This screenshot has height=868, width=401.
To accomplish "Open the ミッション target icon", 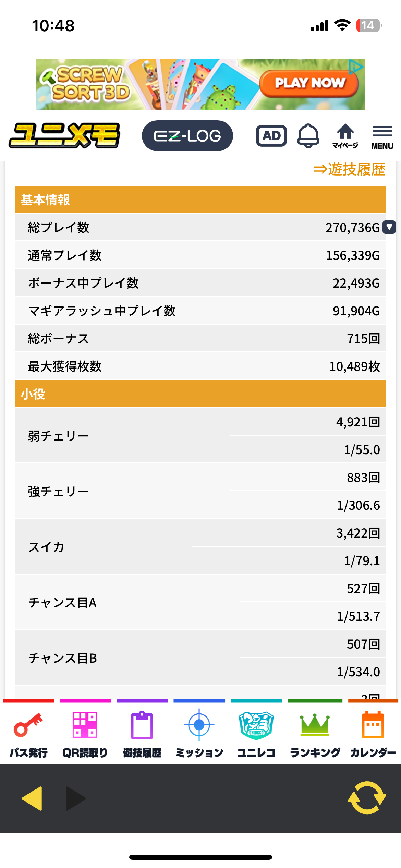I will (x=199, y=733).
